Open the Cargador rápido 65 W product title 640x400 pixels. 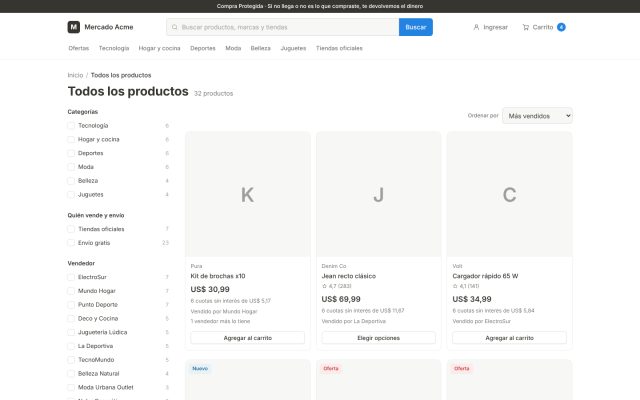[485, 276]
